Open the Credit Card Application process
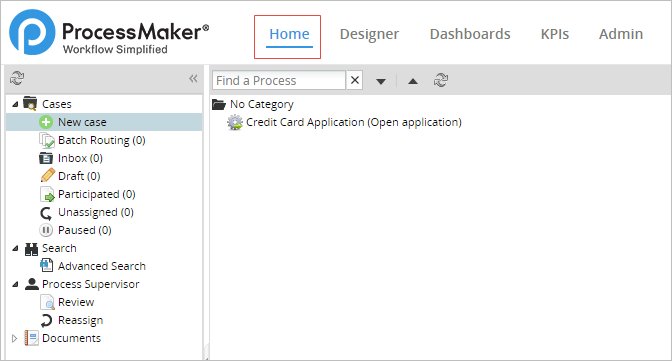The height and width of the screenshot is (361, 672). click(354, 122)
